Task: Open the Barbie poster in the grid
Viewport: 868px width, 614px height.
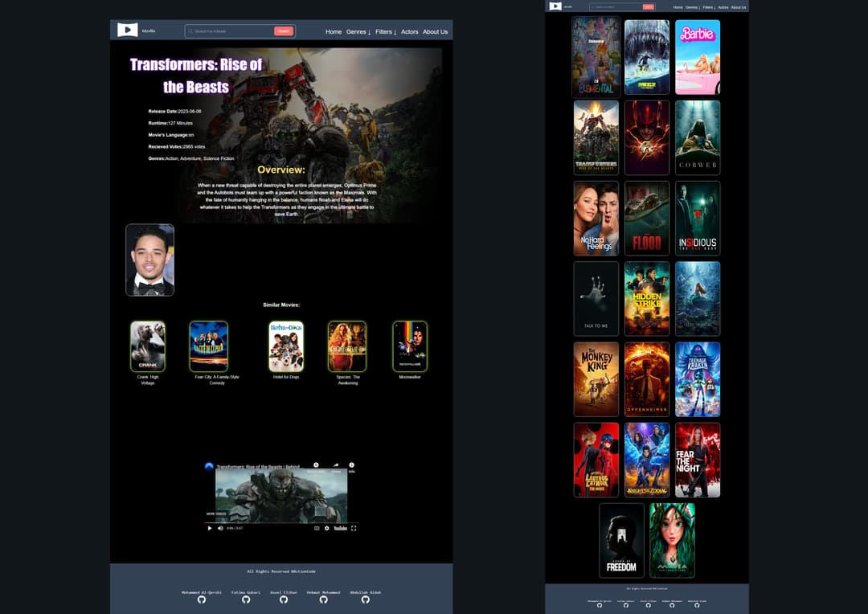Action: coord(698,57)
